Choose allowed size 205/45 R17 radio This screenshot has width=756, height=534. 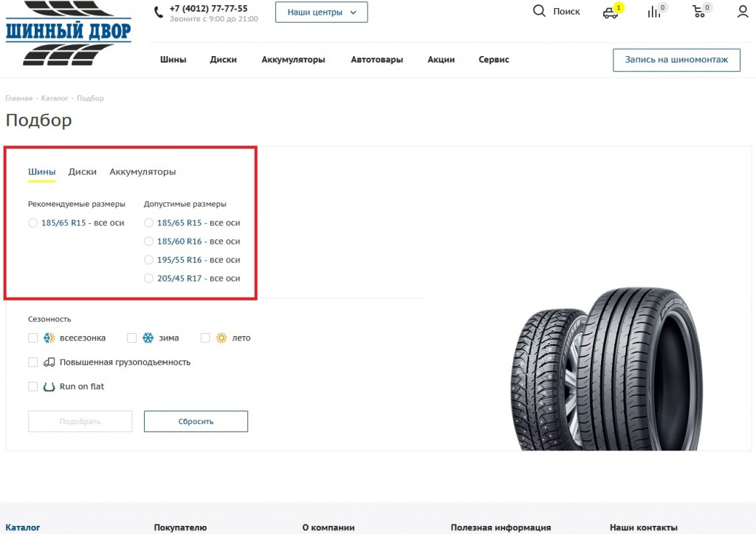148,278
